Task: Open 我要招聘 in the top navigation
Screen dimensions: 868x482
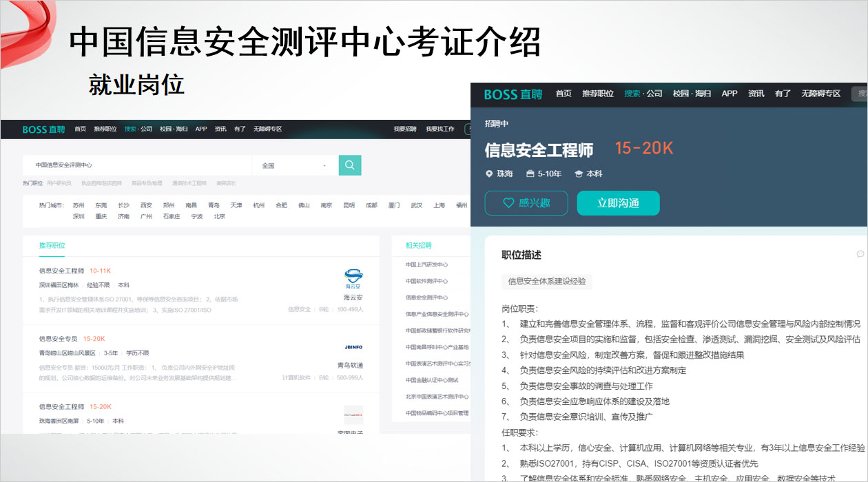Action: (405, 129)
